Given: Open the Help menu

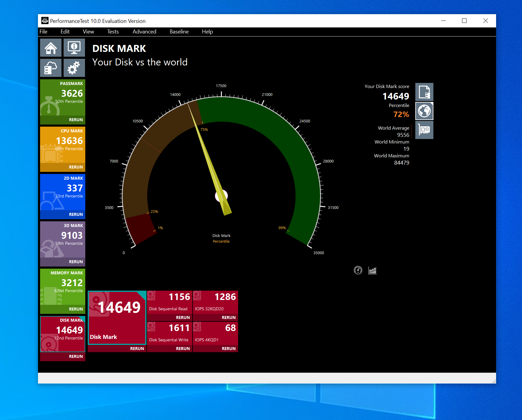Looking at the screenshot, I should [207, 32].
